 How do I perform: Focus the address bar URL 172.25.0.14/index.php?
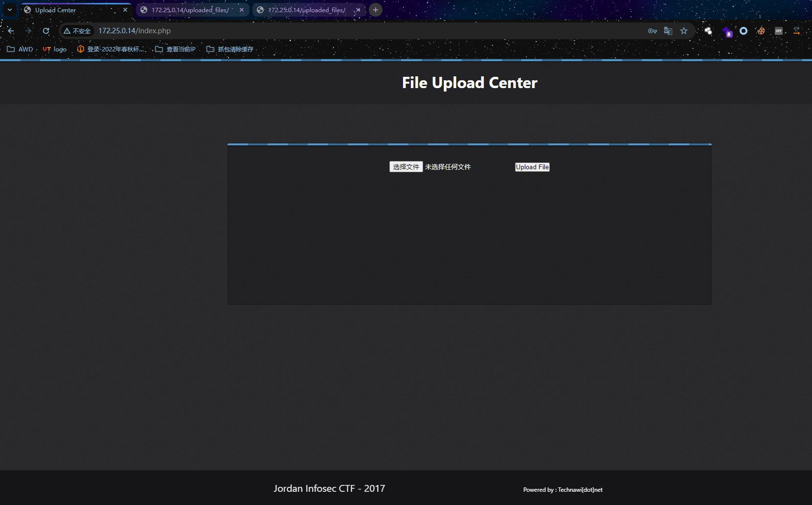point(135,31)
